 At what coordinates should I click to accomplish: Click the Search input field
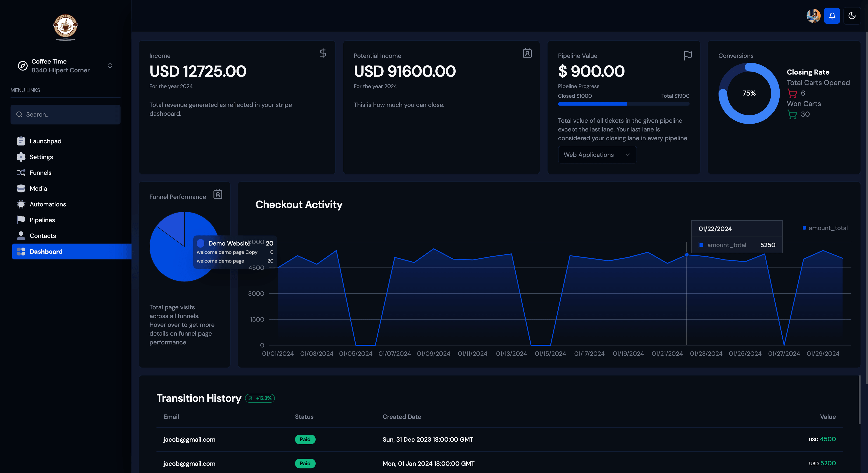tap(65, 115)
